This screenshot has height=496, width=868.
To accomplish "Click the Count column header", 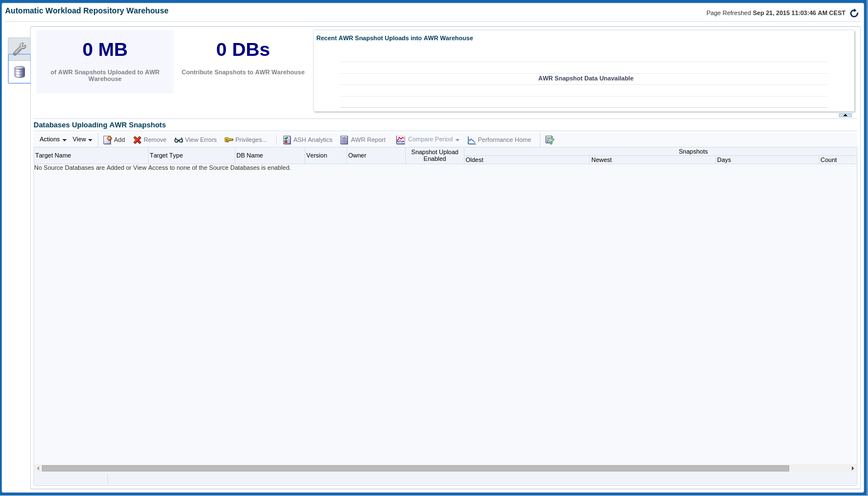I will click(x=838, y=160).
